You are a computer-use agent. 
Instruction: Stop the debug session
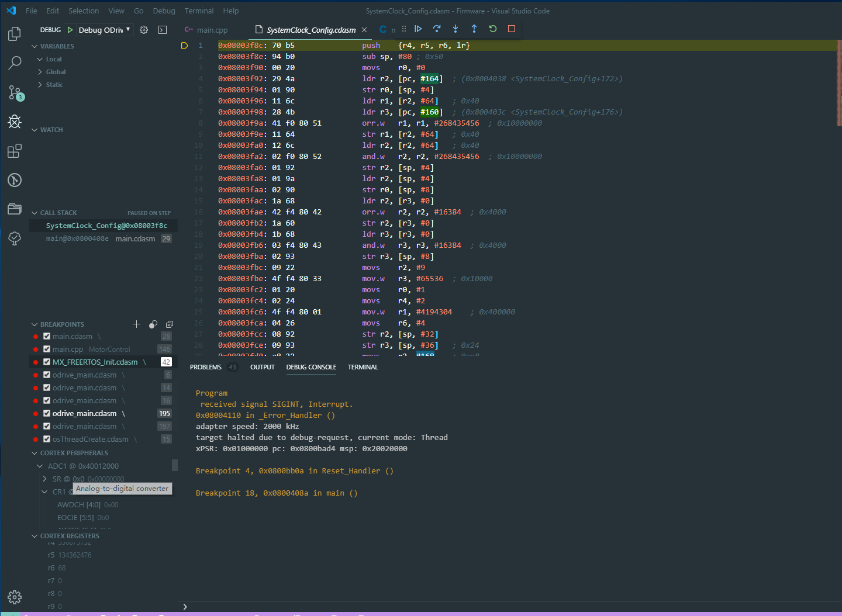click(x=512, y=29)
